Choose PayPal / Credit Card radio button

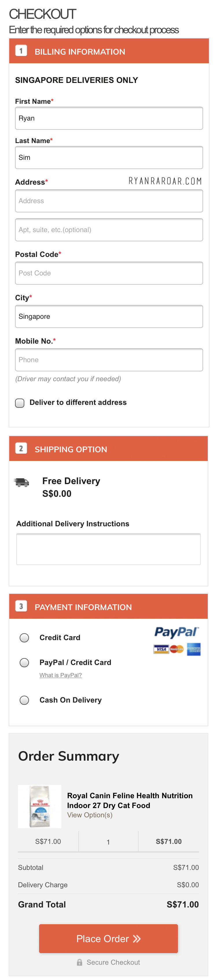[x=24, y=663]
